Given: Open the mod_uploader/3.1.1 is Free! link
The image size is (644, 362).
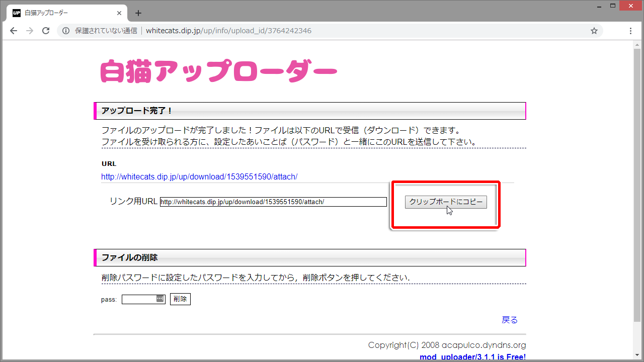Looking at the screenshot, I should [472, 356].
